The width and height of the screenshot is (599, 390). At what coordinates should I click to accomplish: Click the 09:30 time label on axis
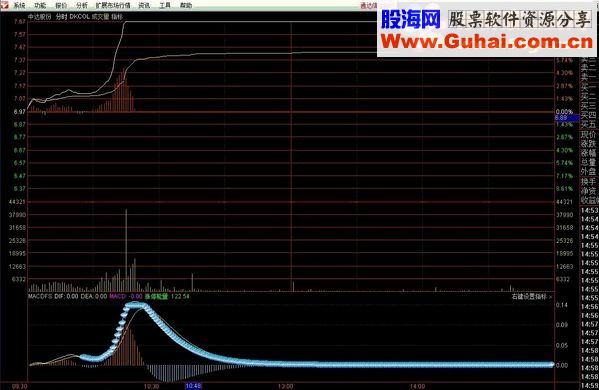(19, 386)
